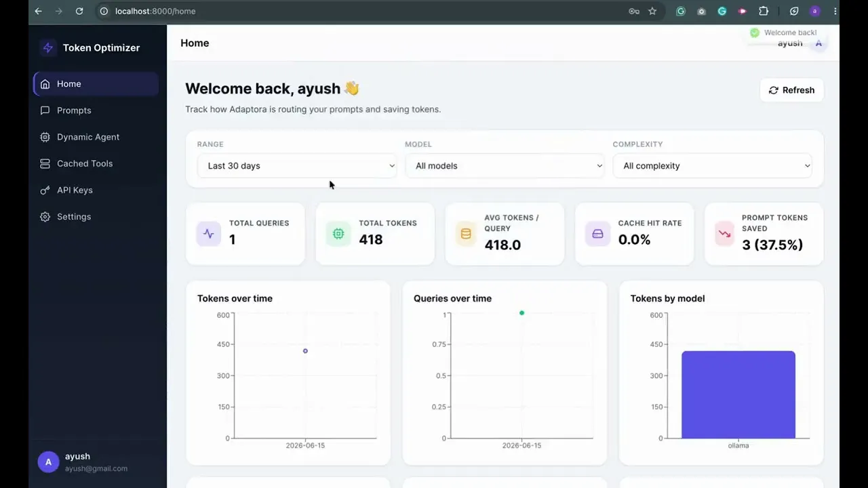Click the Home page header title
Viewport: 868px width, 488px height.
[195, 43]
